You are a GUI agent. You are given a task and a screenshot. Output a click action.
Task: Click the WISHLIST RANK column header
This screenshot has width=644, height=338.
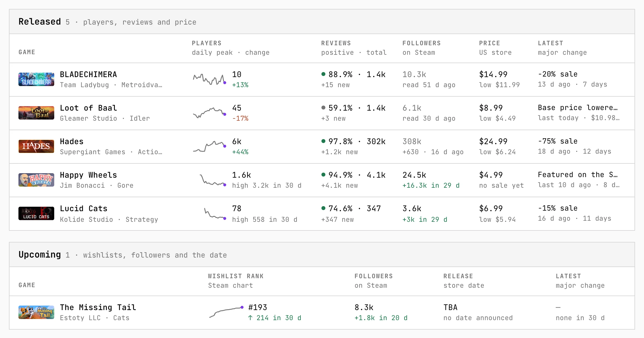click(x=236, y=276)
